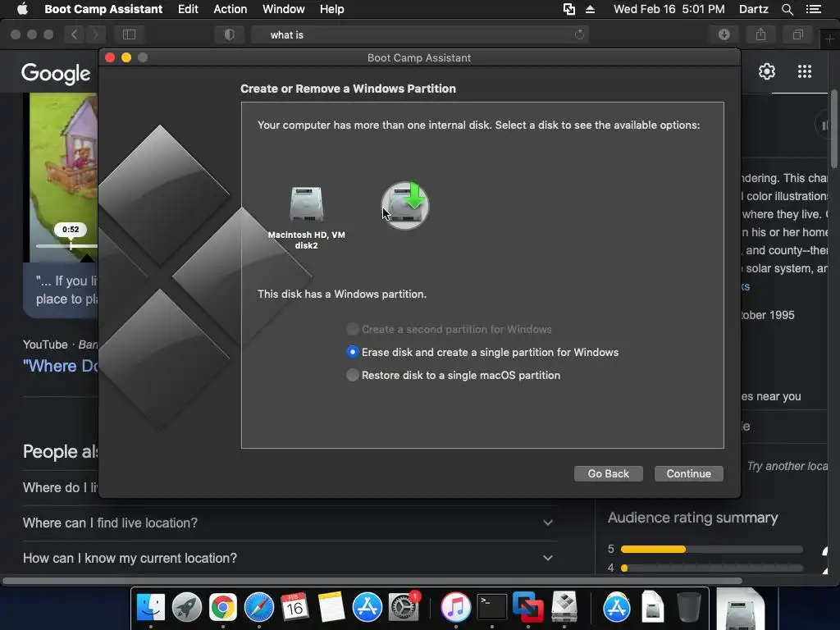Open Safari from the Dock
840x630 pixels.
(x=258, y=607)
